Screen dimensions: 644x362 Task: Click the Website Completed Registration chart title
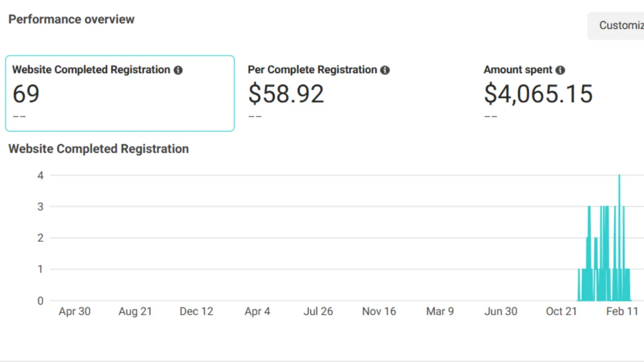pos(99,149)
